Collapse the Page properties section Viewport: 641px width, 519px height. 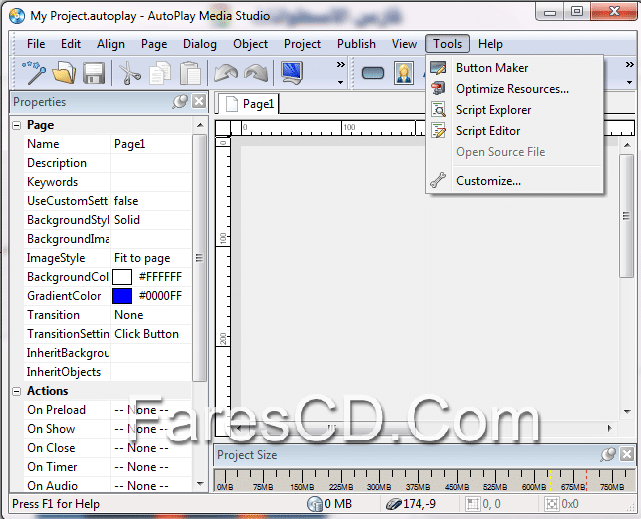tap(17, 125)
